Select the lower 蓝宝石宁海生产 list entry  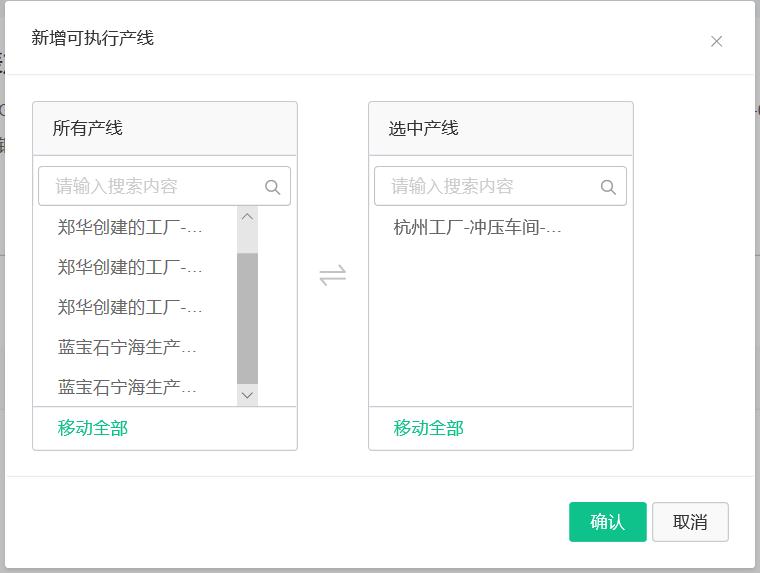tap(135, 387)
